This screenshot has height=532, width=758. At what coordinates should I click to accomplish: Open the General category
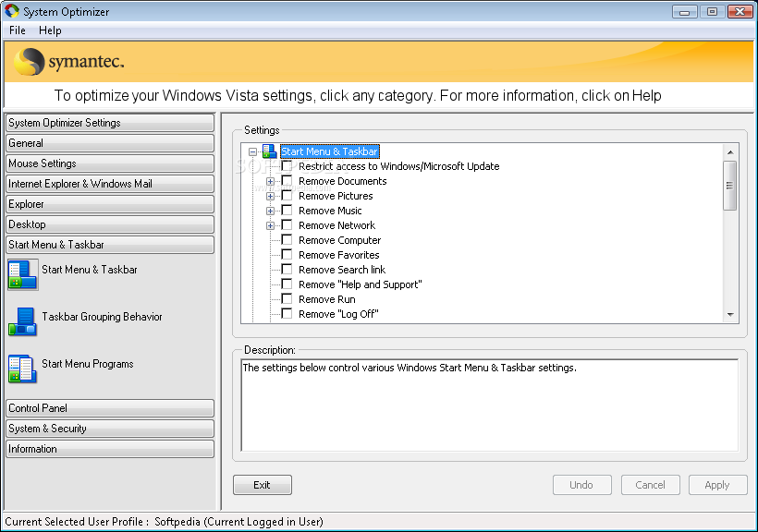click(110, 143)
